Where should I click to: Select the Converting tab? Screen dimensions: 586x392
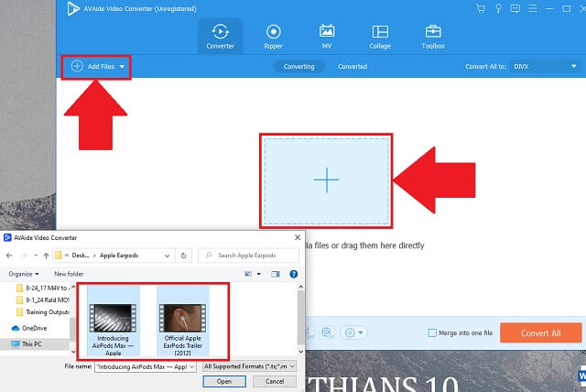[x=298, y=67]
